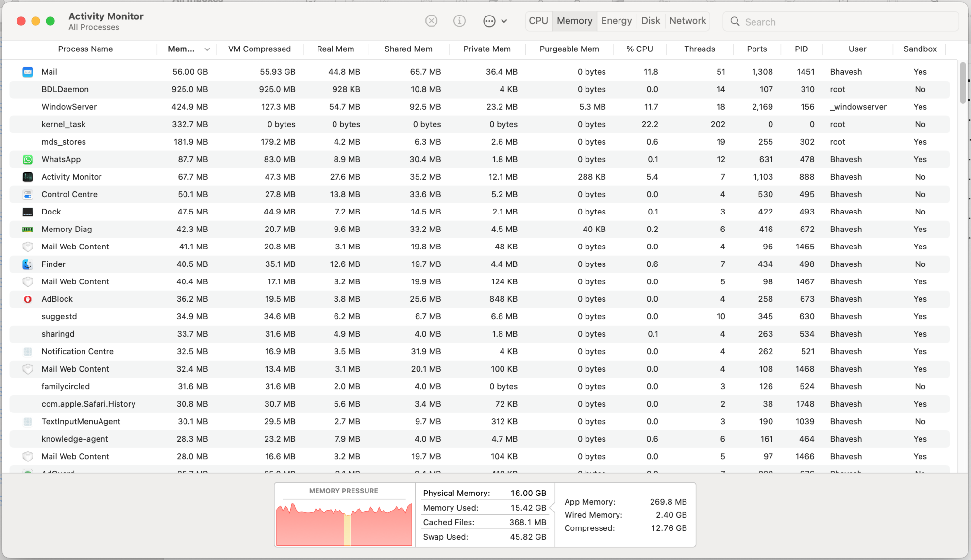Click the Mail app icon in list
Screen dimensions: 971x560
point(28,72)
